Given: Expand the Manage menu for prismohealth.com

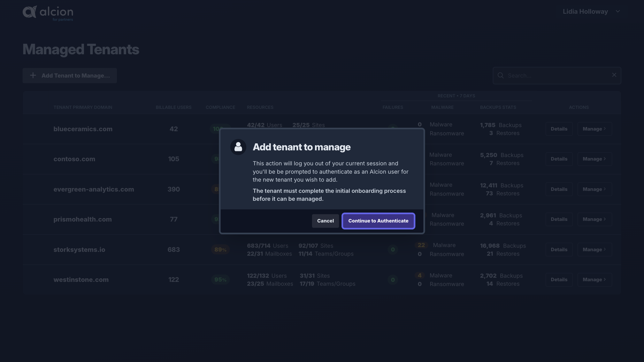Looking at the screenshot, I should (x=594, y=219).
